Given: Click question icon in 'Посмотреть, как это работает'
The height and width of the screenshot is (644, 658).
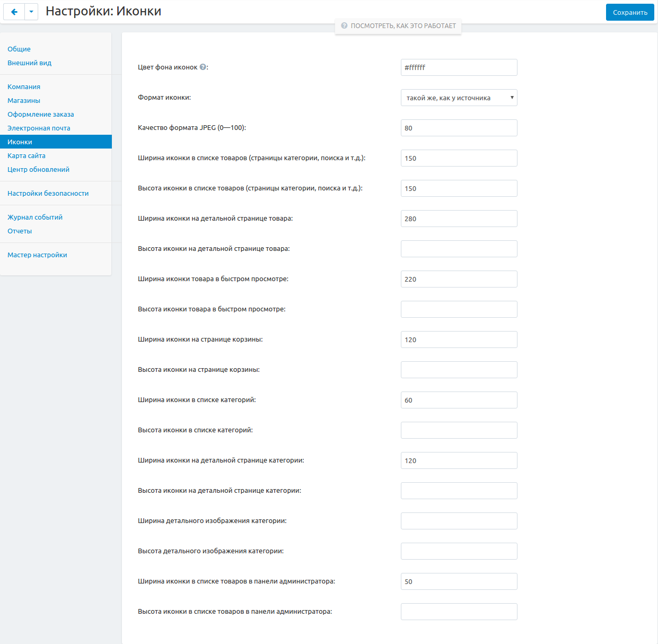Looking at the screenshot, I should (344, 25).
